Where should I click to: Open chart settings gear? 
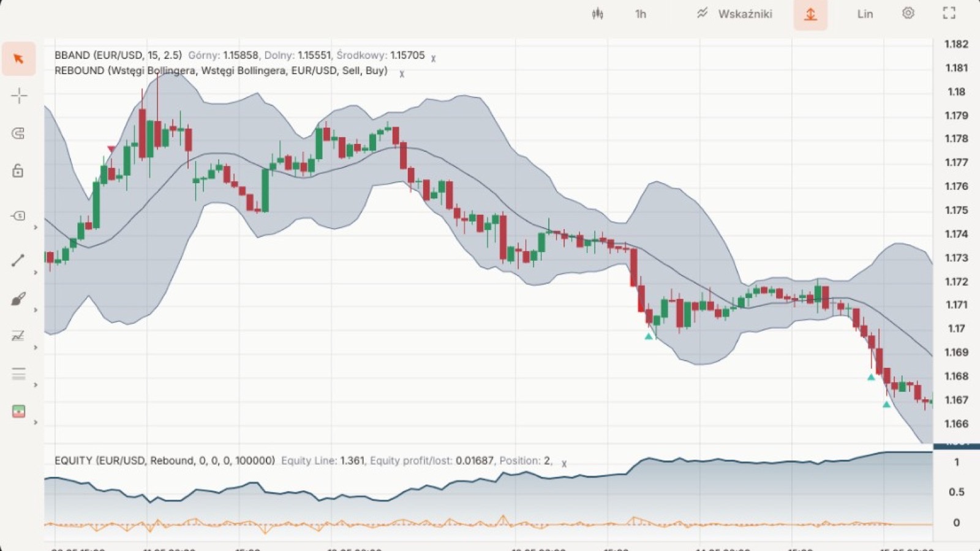click(908, 13)
